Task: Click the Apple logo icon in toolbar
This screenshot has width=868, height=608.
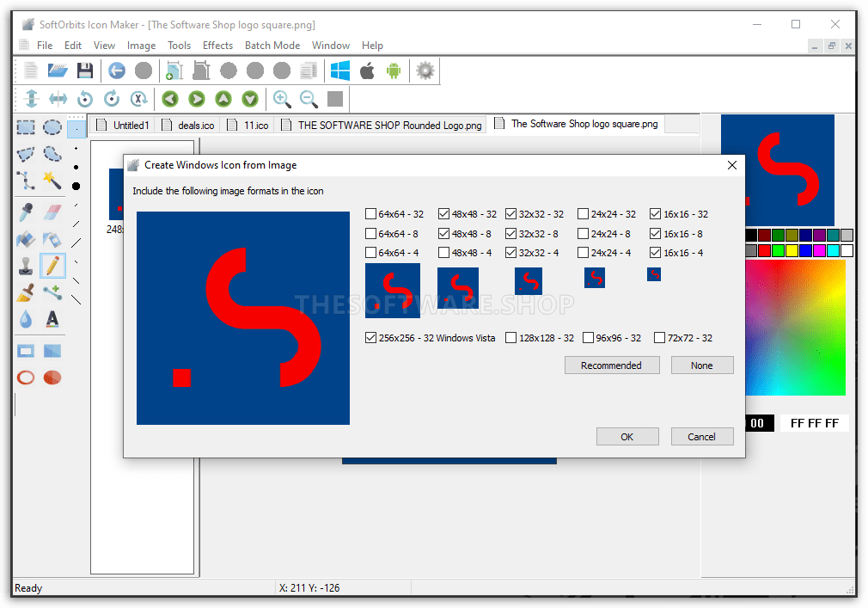Action: click(x=367, y=71)
